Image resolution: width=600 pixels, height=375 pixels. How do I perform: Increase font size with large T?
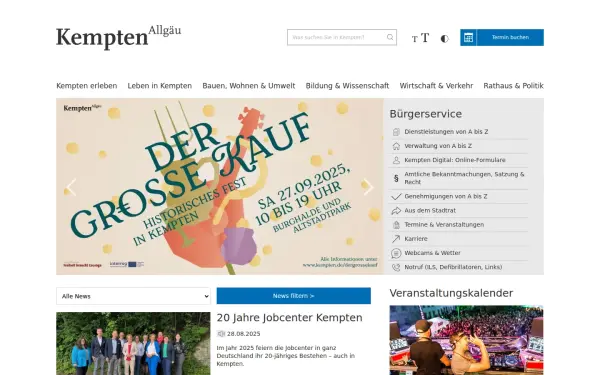pyautogui.click(x=425, y=38)
